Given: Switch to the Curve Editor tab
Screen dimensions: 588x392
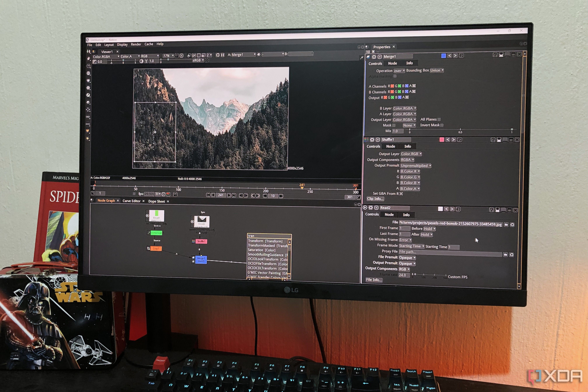Looking at the screenshot, I should click(x=132, y=201).
